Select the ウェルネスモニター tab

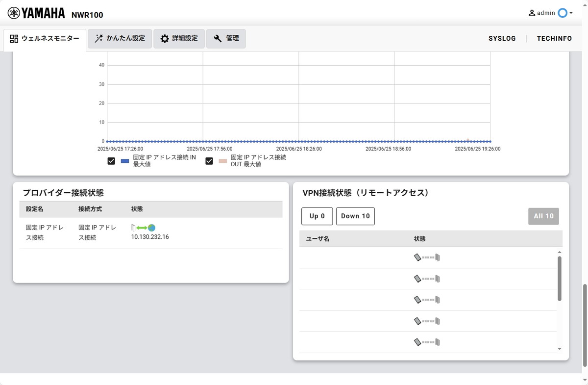pyautogui.click(x=45, y=38)
